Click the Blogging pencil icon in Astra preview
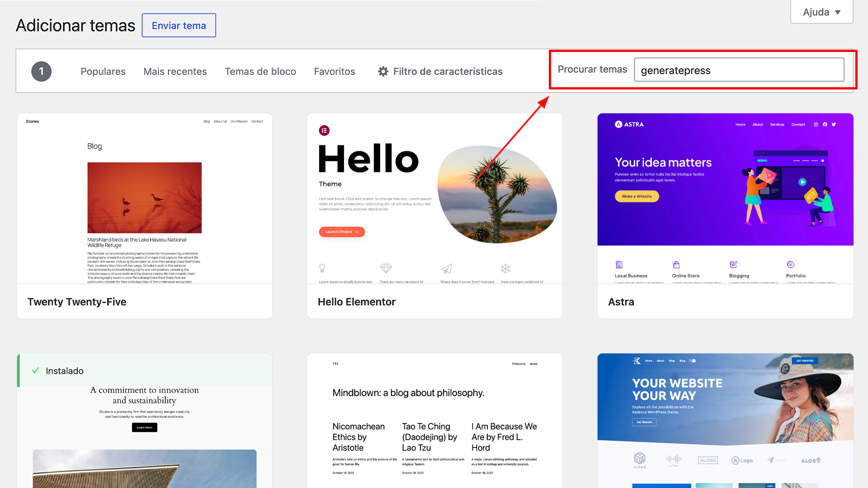The height and width of the screenshot is (488, 868). (733, 265)
